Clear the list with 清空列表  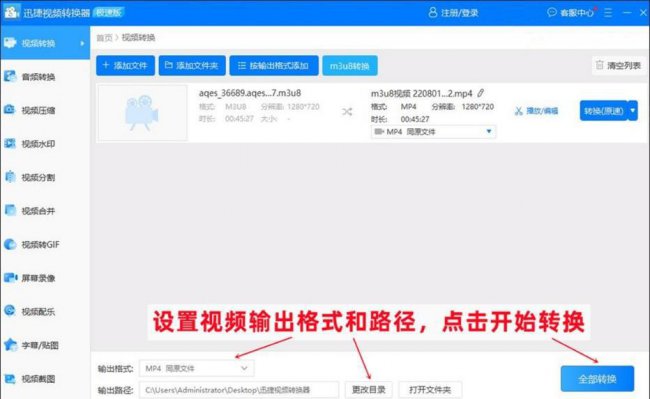click(618, 65)
